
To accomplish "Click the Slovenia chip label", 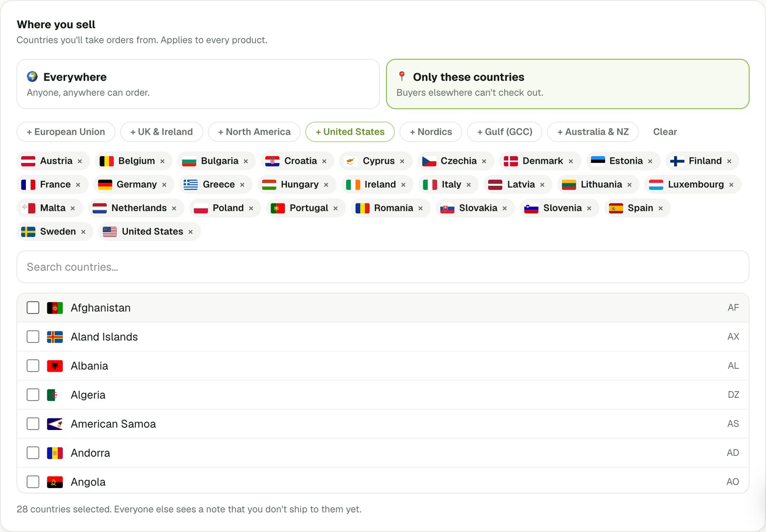I will pos(563,208).
